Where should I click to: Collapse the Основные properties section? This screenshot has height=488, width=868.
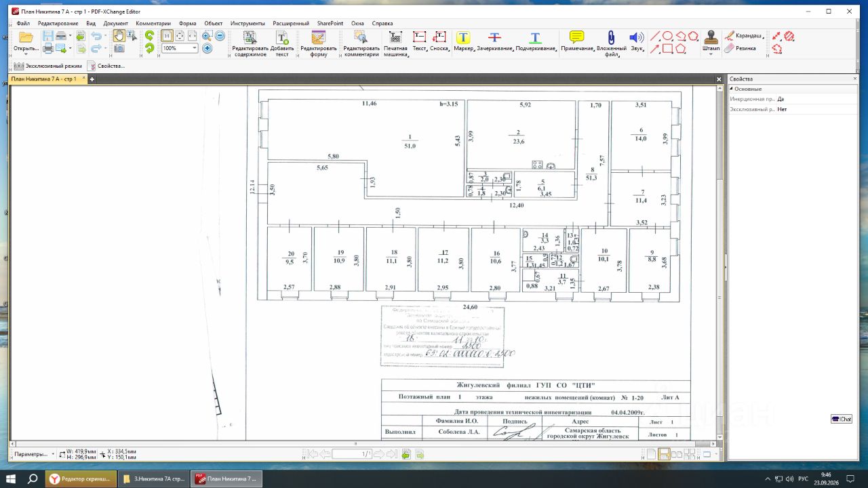(x=732, y=89)
